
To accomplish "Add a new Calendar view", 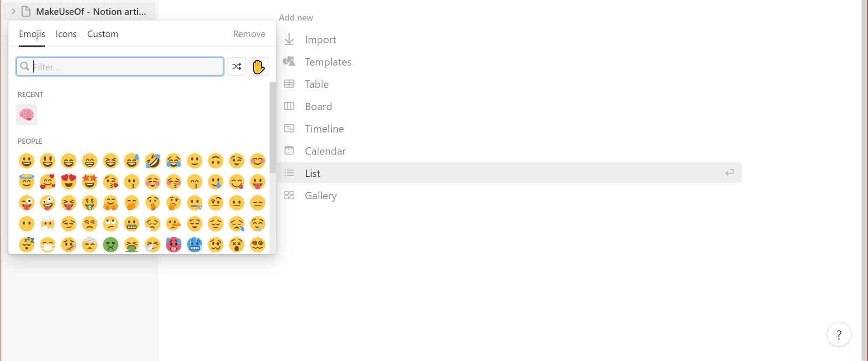I will [x=325, y=151].
